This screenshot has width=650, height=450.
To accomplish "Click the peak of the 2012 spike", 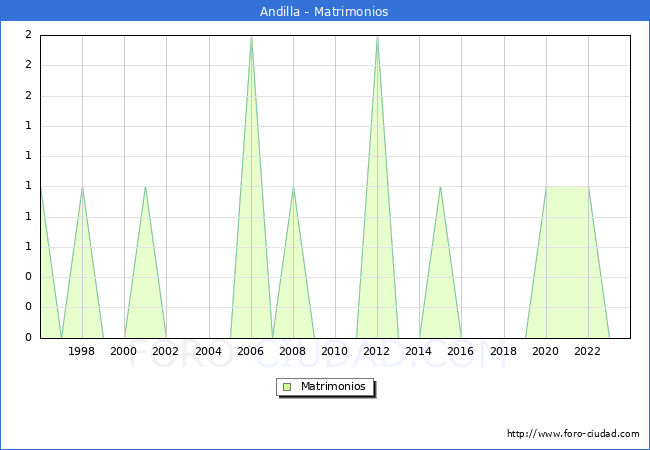I will [x=377, y=37].
